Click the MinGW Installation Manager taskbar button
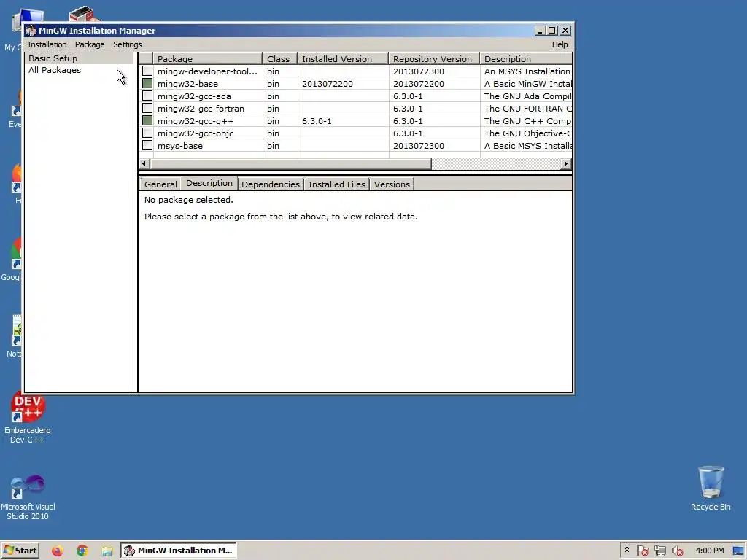Viewport: 747px width, 560px height. pyautogui.click(x=178, y=551)
